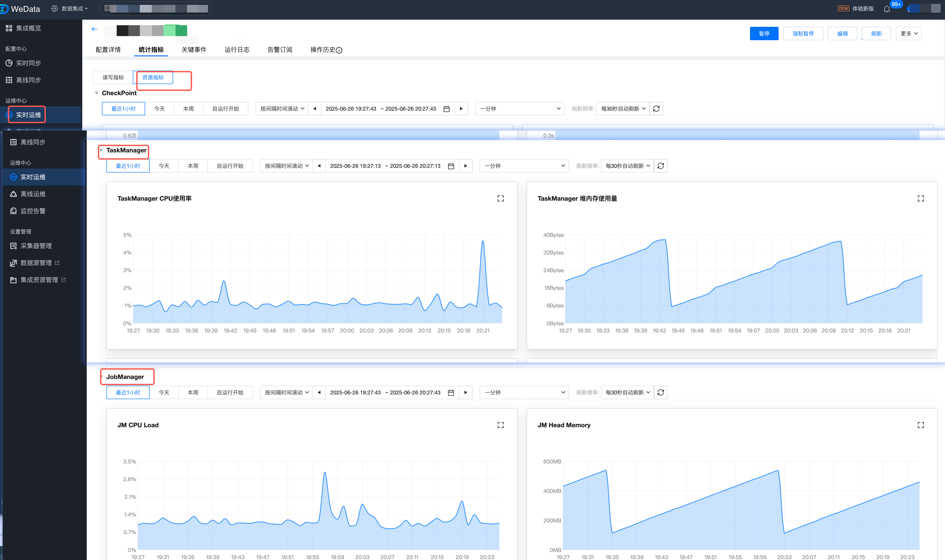Select 今天 range under CheckPoint
The height and width of the screenshot is (560, 945).
[x=159, y=109]
